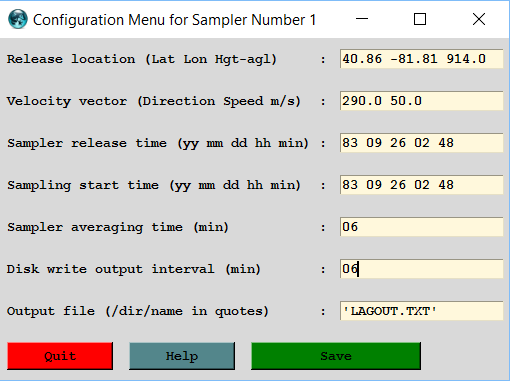Edit the Output file name field
510x381 pixels.
point(421,311)
